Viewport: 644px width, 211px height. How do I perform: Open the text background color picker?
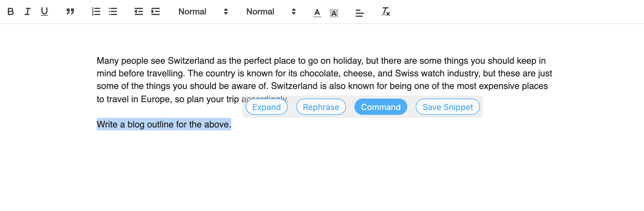(x=334, y=13)
